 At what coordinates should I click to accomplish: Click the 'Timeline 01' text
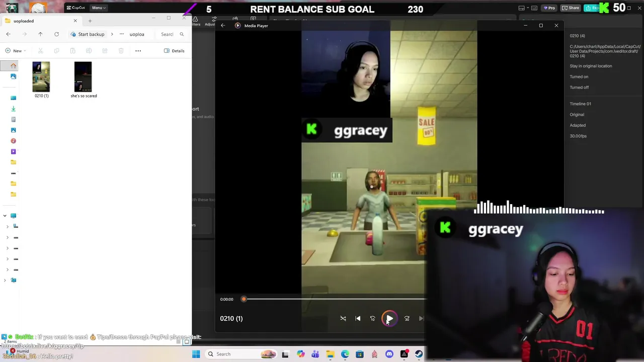580,104
